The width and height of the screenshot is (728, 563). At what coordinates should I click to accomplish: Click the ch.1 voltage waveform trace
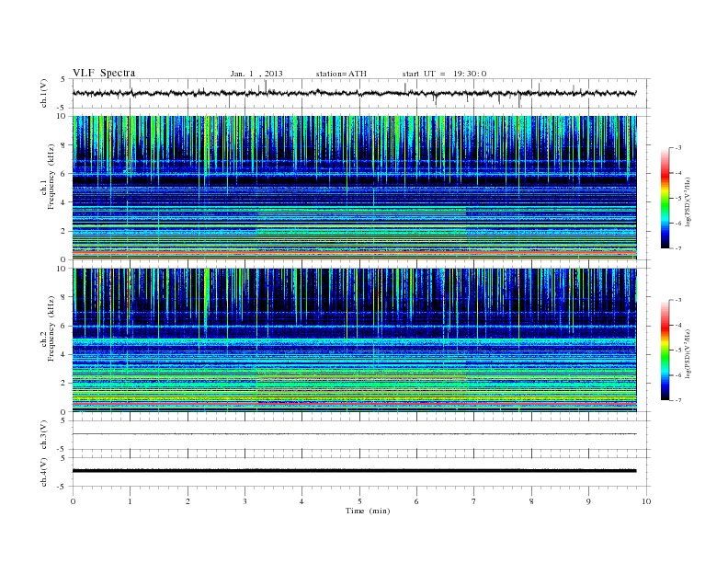pyautogui.click(x=354, y=93)
